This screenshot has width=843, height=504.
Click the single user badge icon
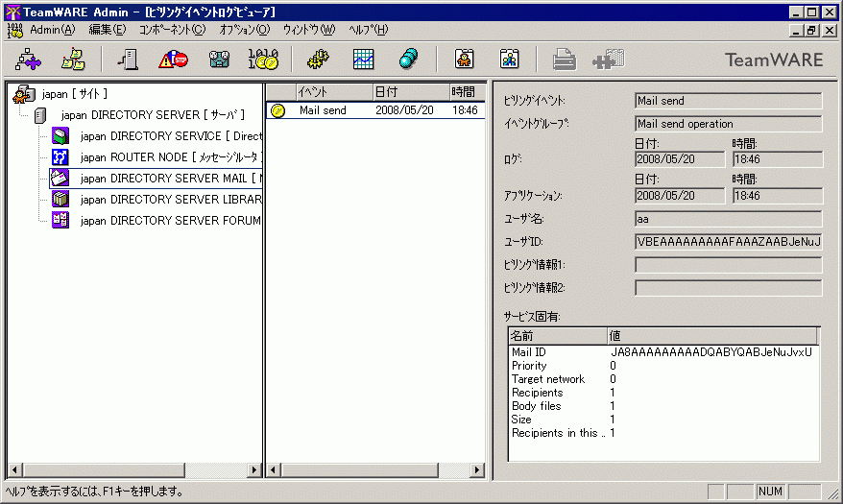[x=464, y=60]
